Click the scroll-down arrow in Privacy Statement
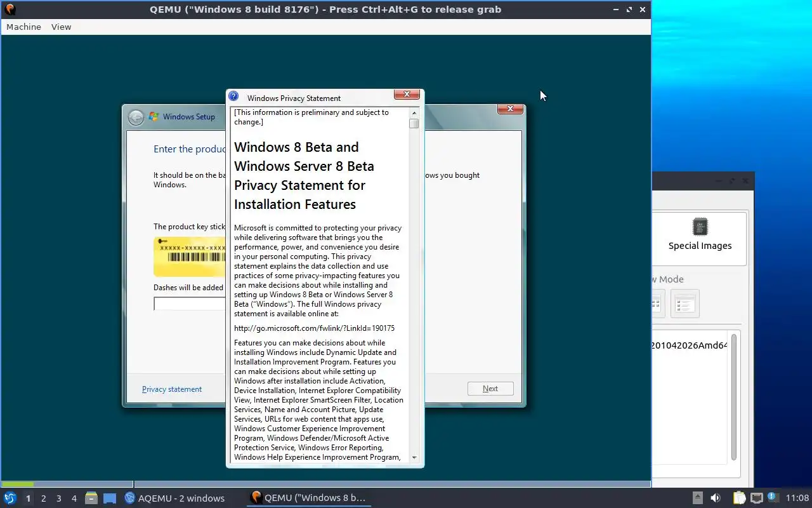 pos(414,457)
